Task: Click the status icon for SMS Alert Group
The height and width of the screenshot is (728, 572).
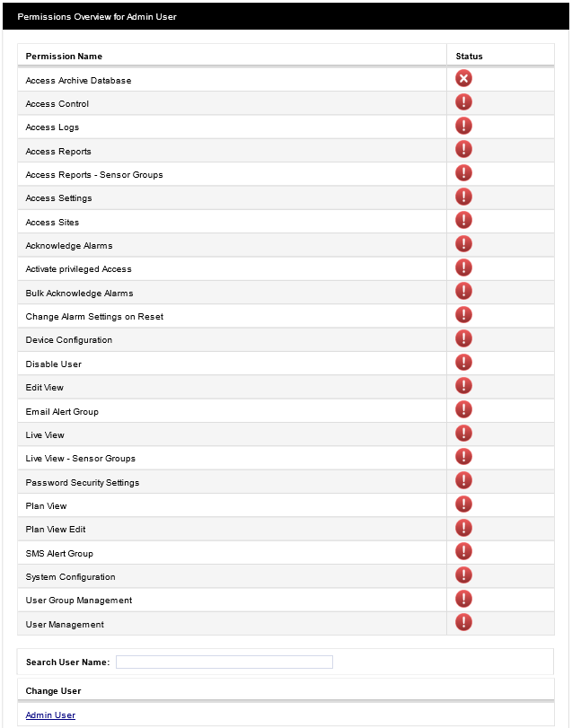Action: (463, 552)
